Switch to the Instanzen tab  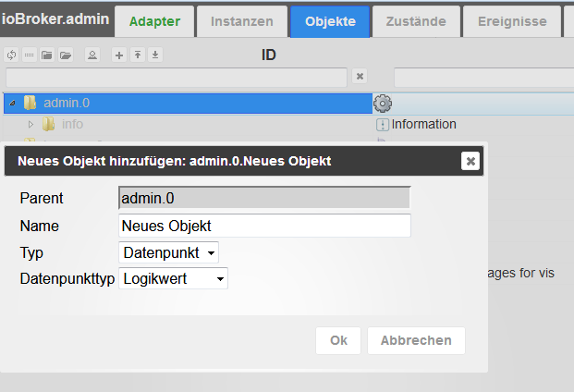(x=241, y=21)
